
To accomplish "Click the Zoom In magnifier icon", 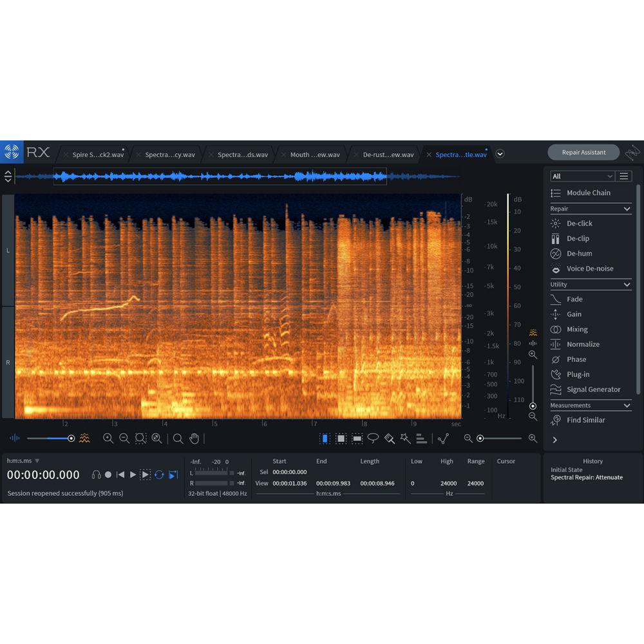I will 109,439.
